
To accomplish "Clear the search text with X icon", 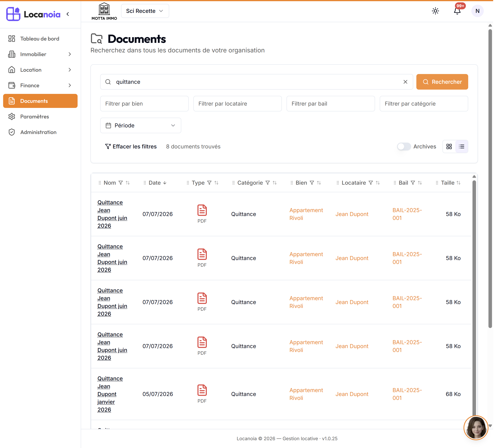I will tap(405, 82).
